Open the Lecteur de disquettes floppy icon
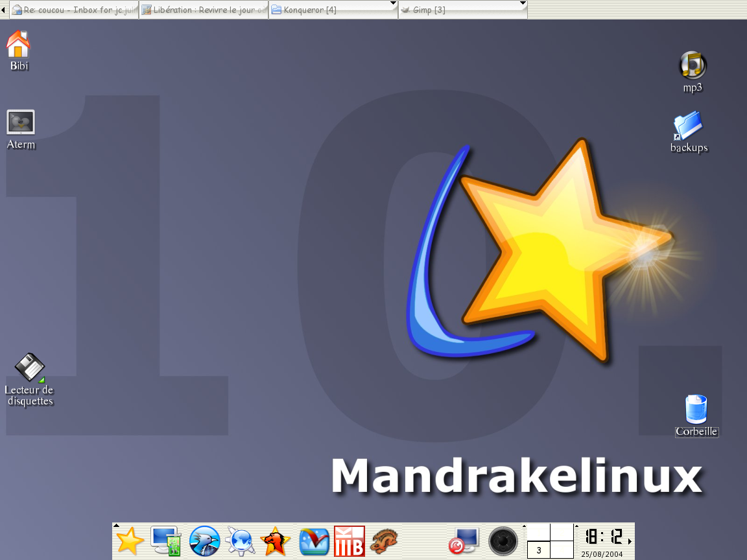 (30, 367)
